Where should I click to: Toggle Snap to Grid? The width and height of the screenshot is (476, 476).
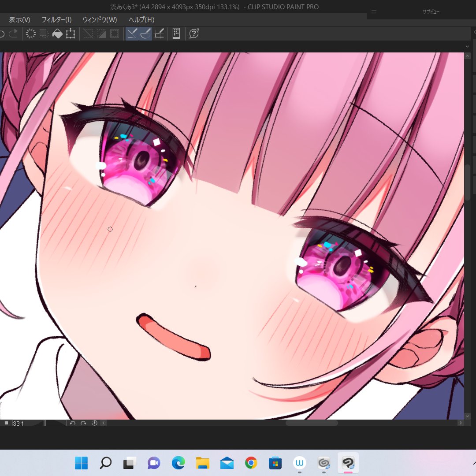160,33
